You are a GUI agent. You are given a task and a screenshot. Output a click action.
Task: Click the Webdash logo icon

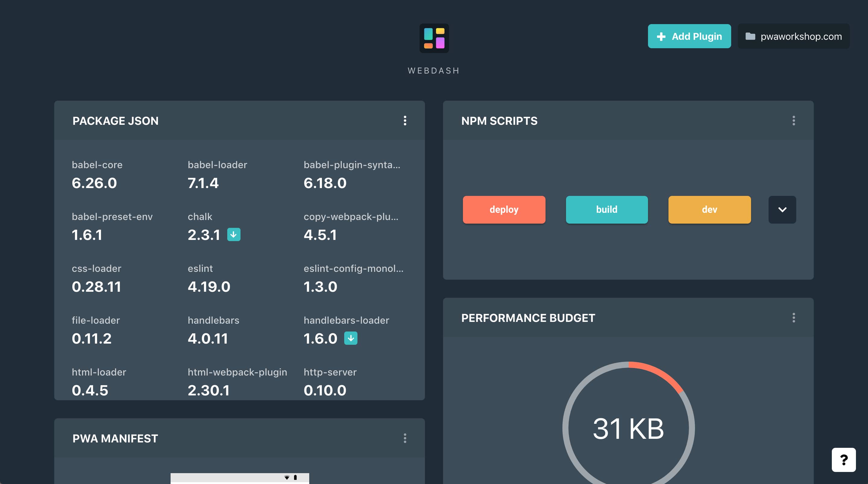[434, 38]
